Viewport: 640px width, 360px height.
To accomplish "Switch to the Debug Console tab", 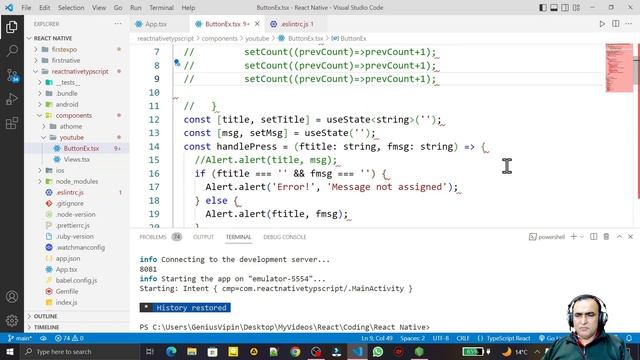I will click(x=284, y=237).
